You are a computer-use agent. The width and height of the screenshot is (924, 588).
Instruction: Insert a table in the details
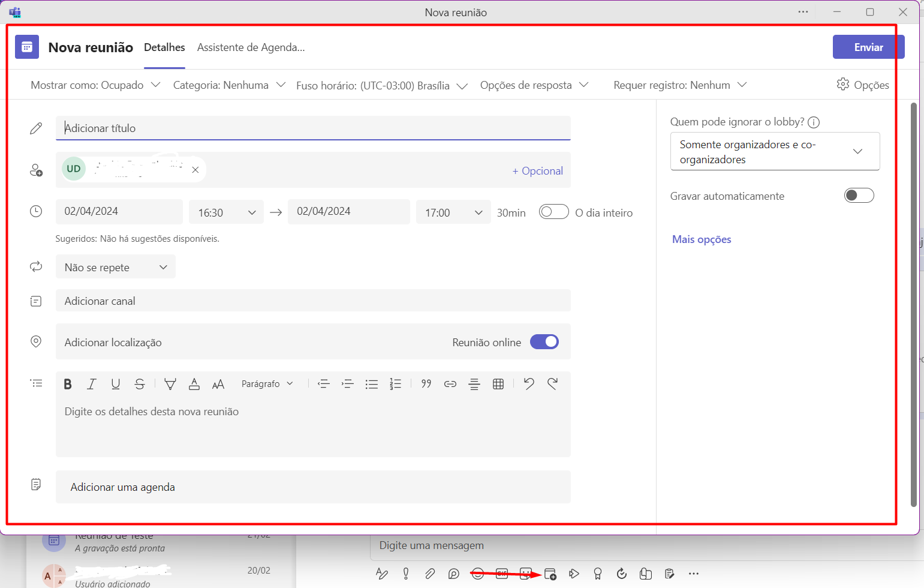tap(498, 384)
